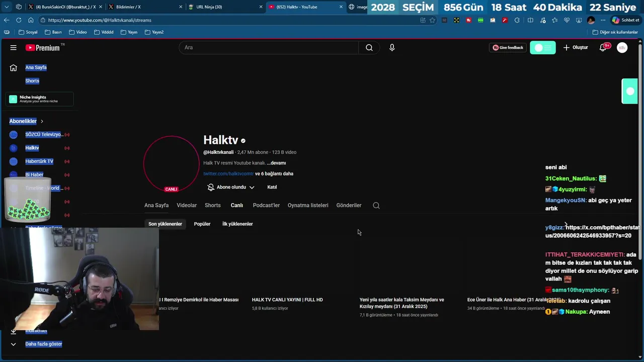Open Shorts in left sidebar

tap(32, 80)
